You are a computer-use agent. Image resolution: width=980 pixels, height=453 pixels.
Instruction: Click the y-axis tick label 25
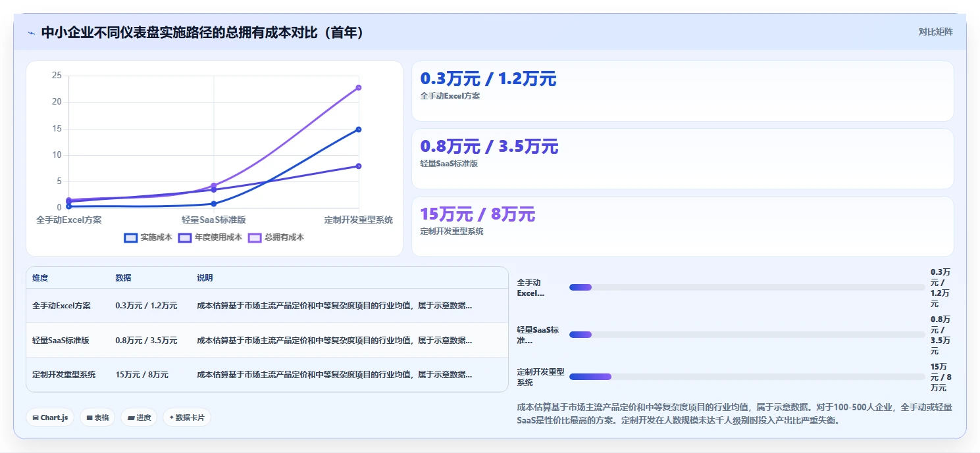(x=57, y=76)
